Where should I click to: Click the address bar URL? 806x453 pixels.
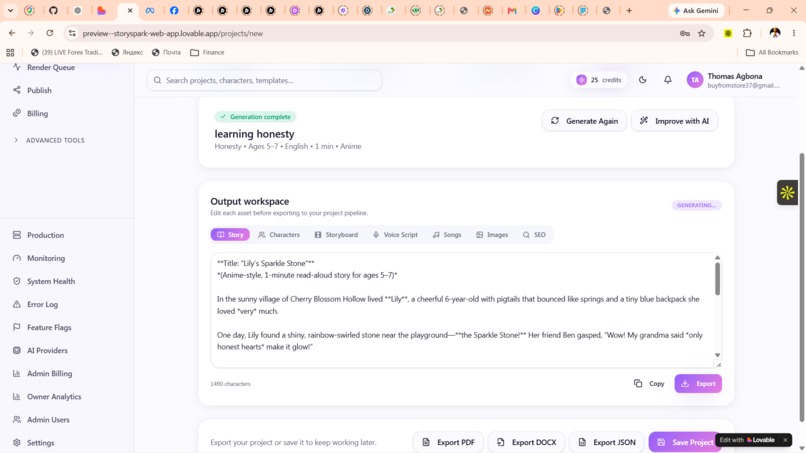tap(173, 33)
